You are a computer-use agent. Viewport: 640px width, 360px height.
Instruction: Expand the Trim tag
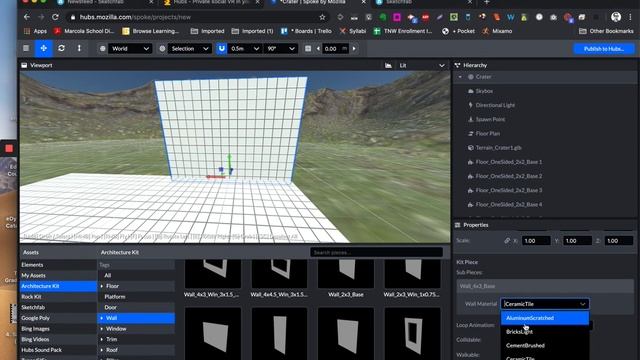[102, 339]
